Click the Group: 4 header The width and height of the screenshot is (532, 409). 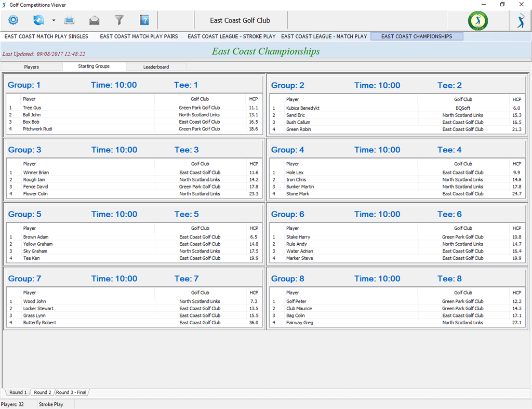pyautogui.click(x=288, y=150)
